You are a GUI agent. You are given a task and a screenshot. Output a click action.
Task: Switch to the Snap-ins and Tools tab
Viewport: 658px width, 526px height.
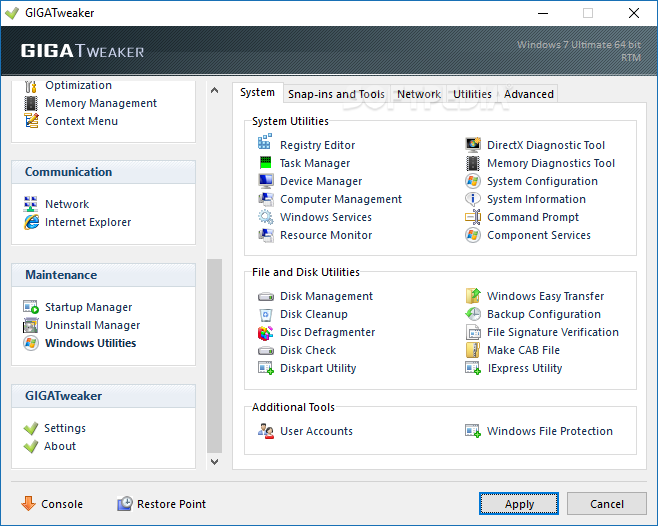tap(336, 94)
